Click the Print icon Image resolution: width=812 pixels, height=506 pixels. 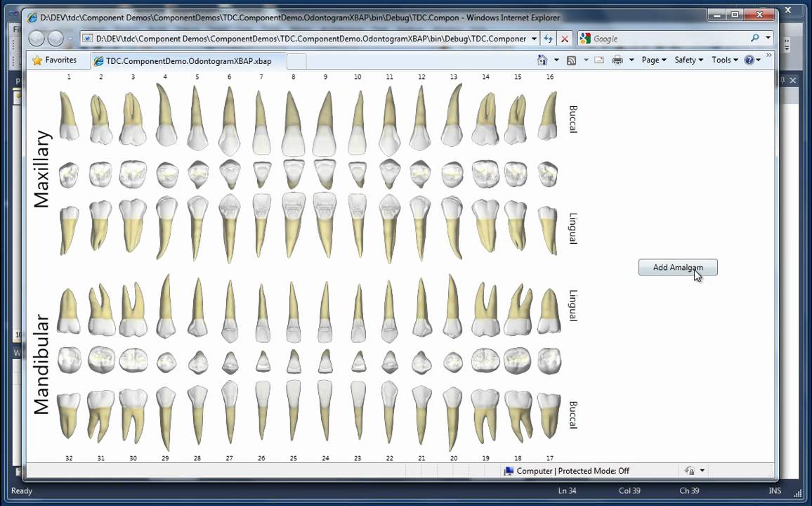tap(617, 60)
